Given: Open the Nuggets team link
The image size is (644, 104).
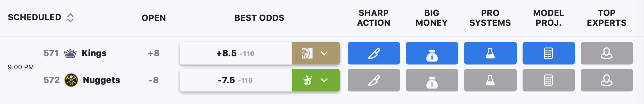Looking at the screenshot, I should click(101, 80).
